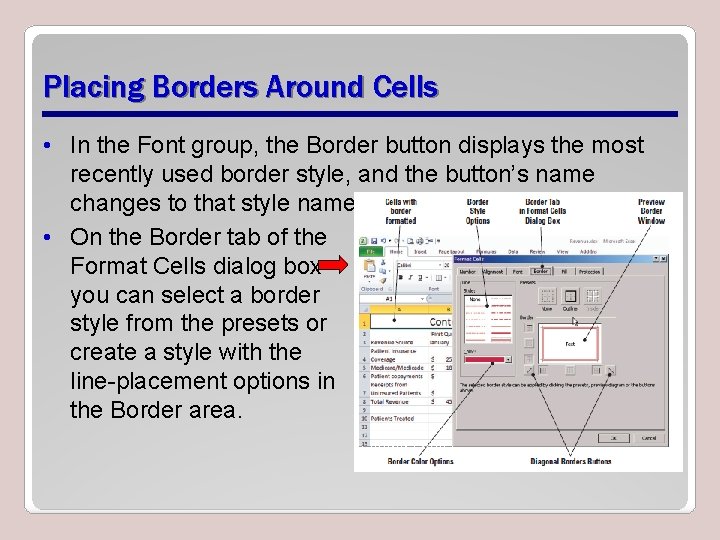Viewport: 720px width, 540px height.
Task: Open the File tab
Action: click(371, 252)
